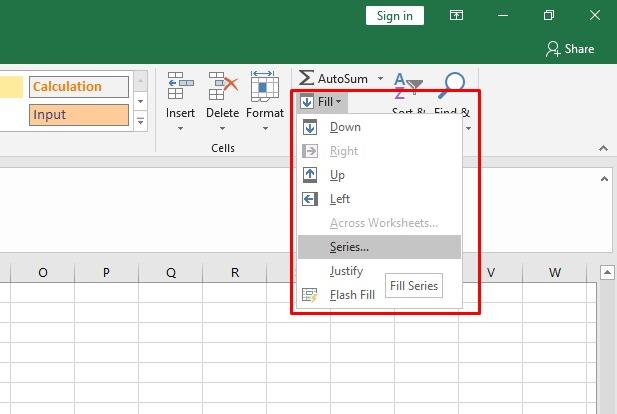Click the AutoSum sigma icon

tap(306, 78)
